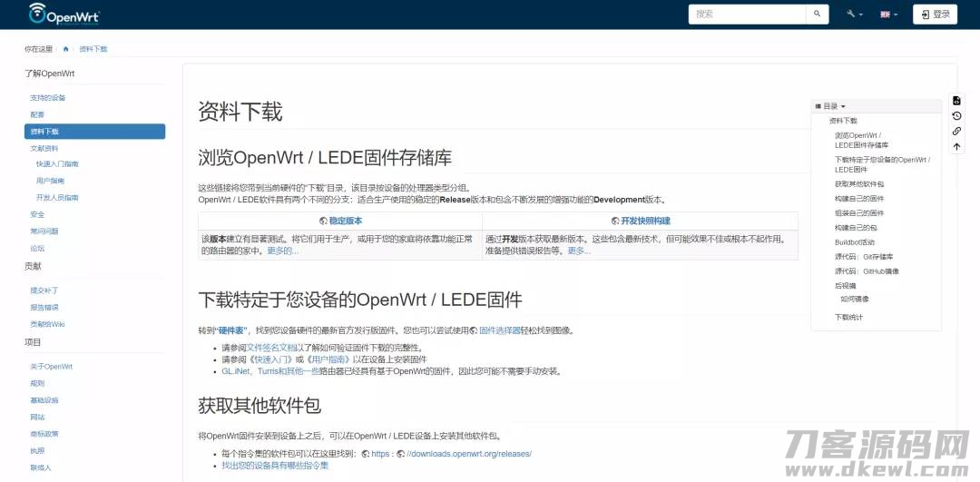Open the language flag dropdown
This screenshot has height=482, width=980.
pos(888,15)
